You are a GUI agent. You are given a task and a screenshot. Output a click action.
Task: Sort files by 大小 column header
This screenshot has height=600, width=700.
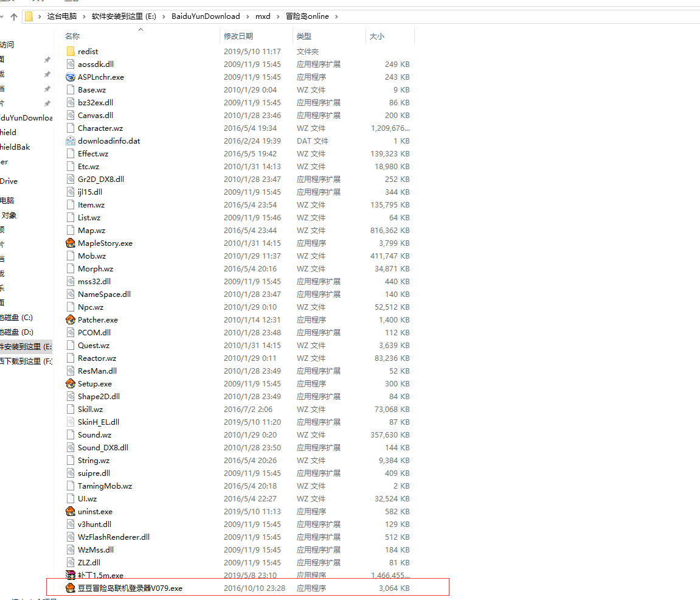pos(377,36)
